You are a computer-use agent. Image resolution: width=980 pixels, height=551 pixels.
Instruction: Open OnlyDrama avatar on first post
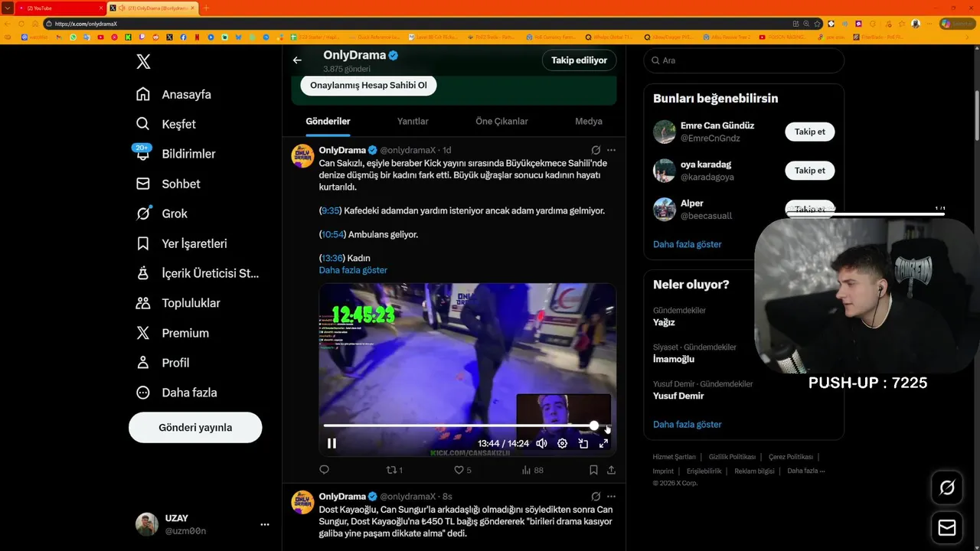tap(302, 155)
